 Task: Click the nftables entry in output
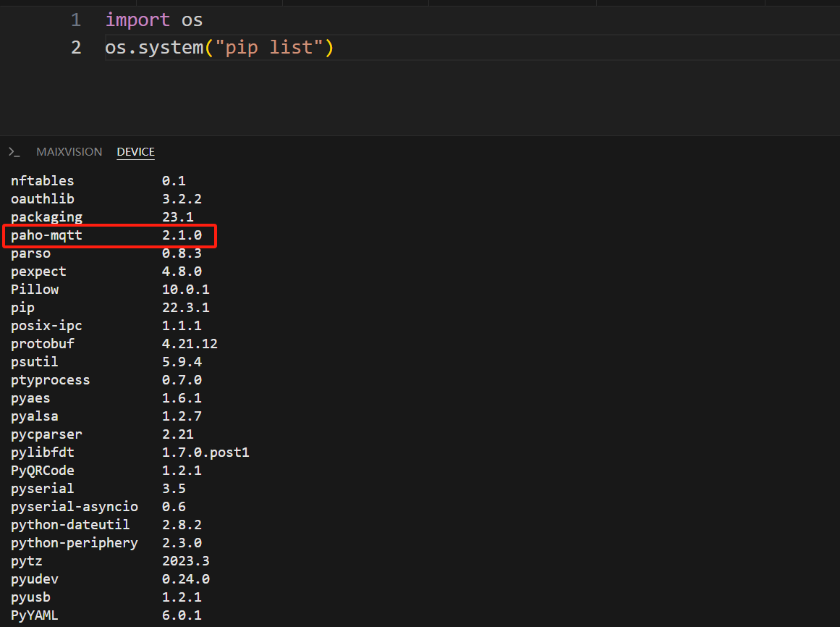tap(42, 181)
